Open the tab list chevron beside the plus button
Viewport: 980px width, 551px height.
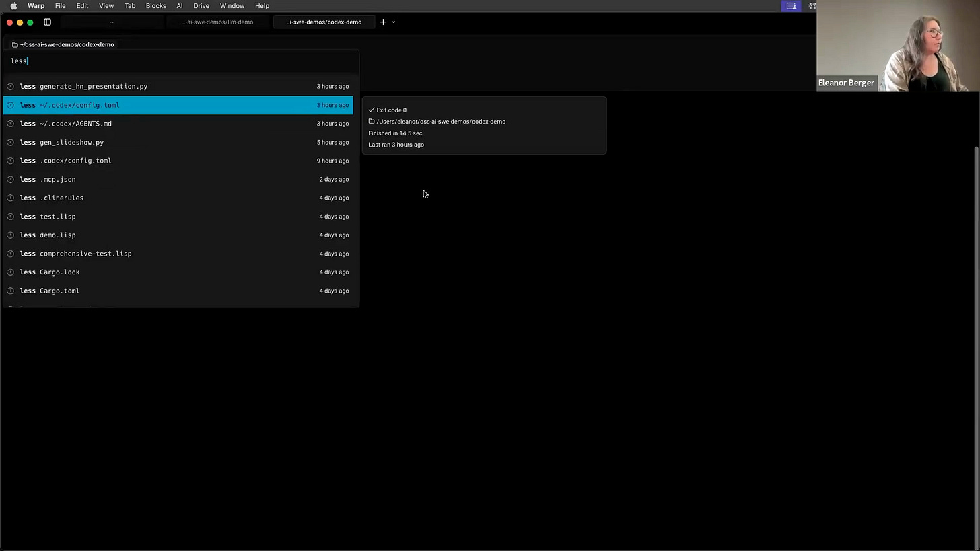tap(393, 22)
